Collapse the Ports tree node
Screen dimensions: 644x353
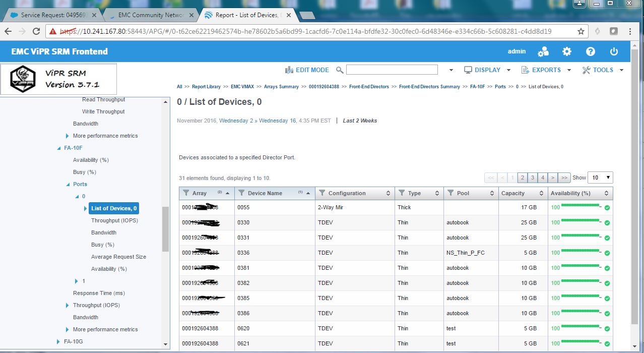pyautogui.click(x=68, y=185)
